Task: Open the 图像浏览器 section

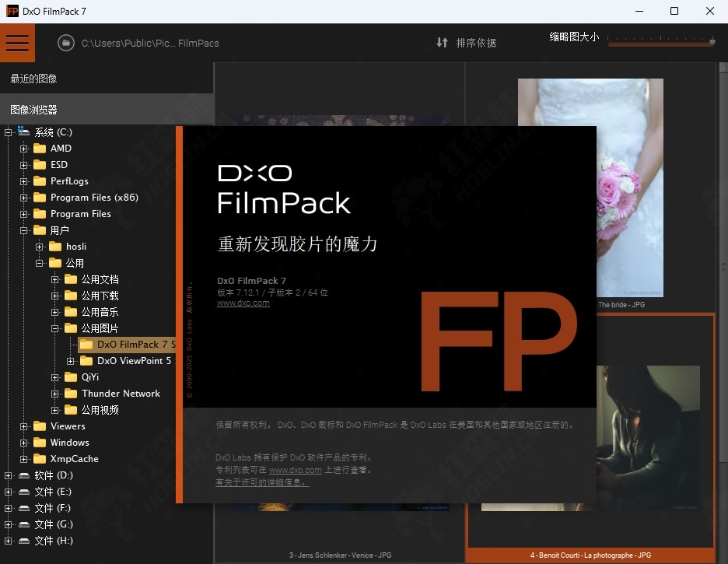Action: click(107, 110)
